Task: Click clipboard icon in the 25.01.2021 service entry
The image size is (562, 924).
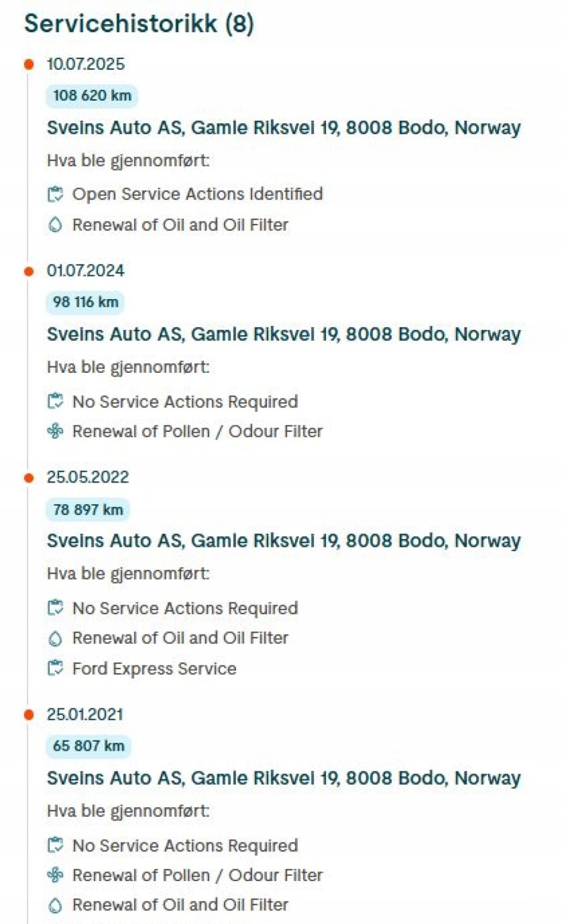Action: (56, 846)
